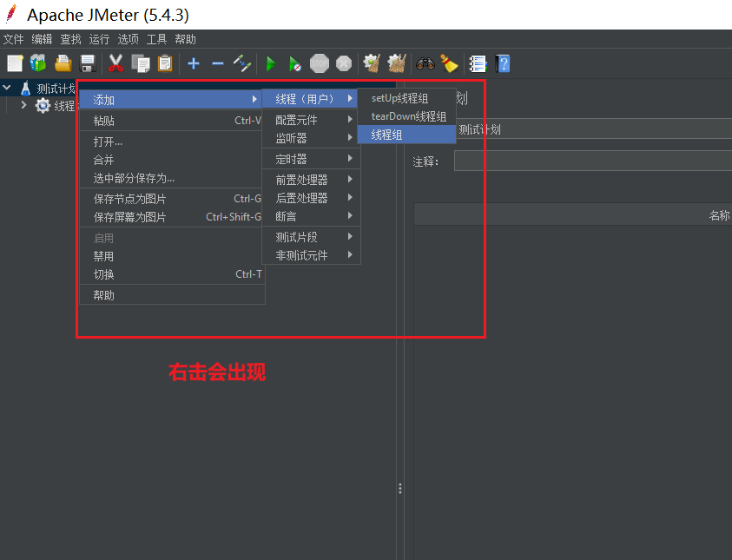Click the name field showing 测试计划
This screenshot has width=732, height=560.
pyautogui.click(x=594, y=129)
